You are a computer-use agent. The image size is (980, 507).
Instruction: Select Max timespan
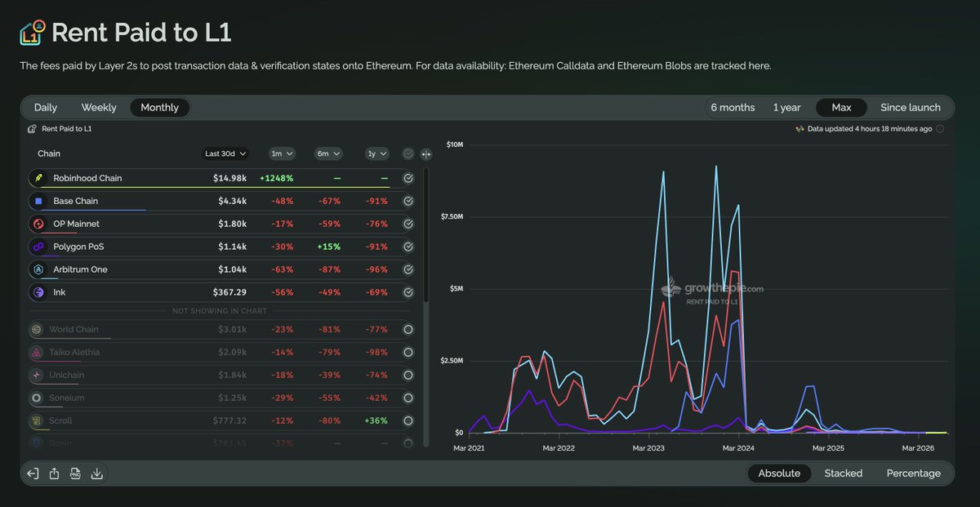841,108
